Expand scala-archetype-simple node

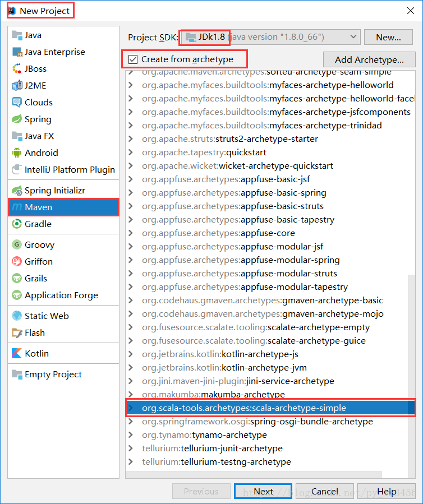tap(131, 408)
